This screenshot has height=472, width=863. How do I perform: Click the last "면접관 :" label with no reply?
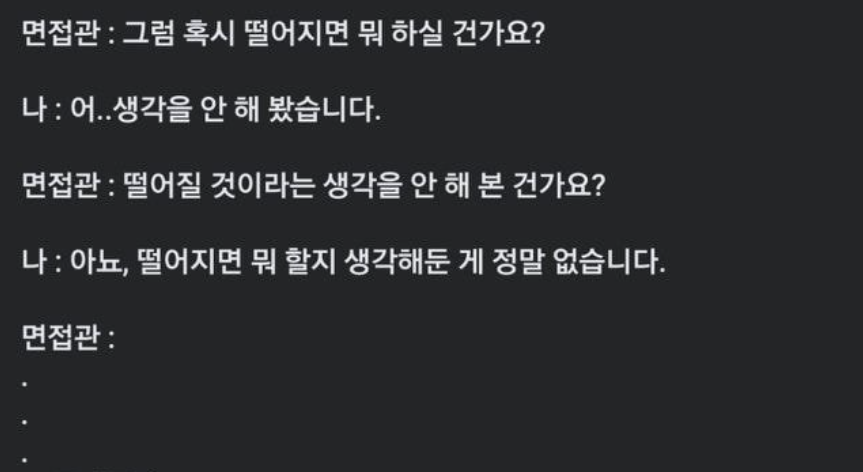point(68,338)
